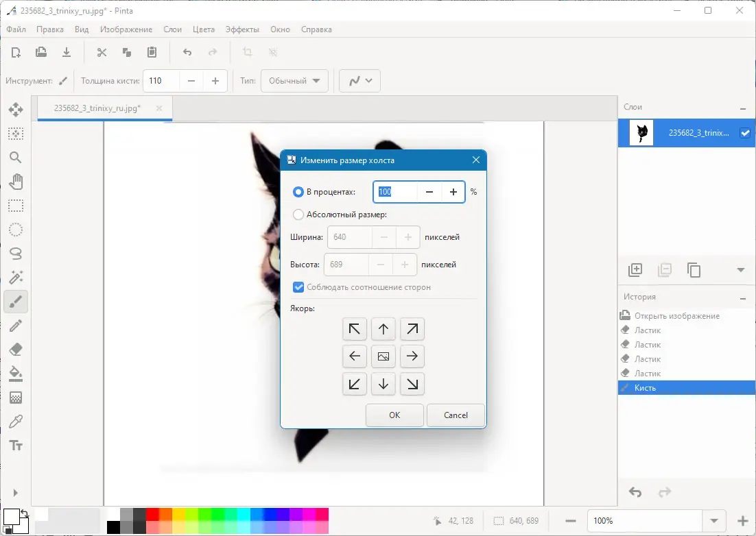This screenshot has height=536, width=756.
Task: Select the Ellipse Select tool
Action: pos(15,230)
